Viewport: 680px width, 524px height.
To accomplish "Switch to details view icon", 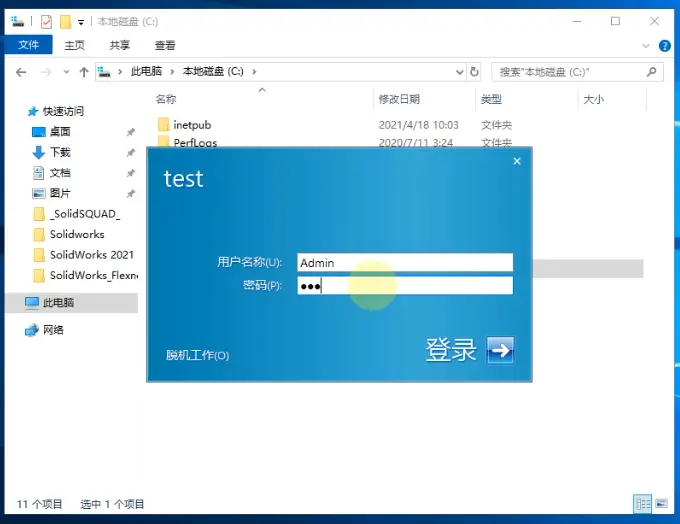I will pos(642,504).
